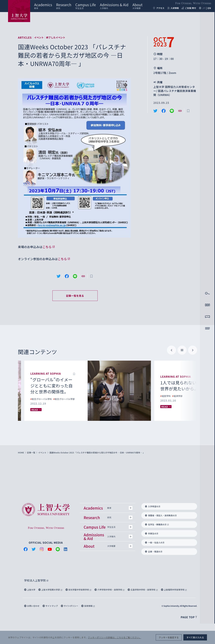Click クッキーを設定する button
Screen dimensions: 215x644
[x=169, y=637]
